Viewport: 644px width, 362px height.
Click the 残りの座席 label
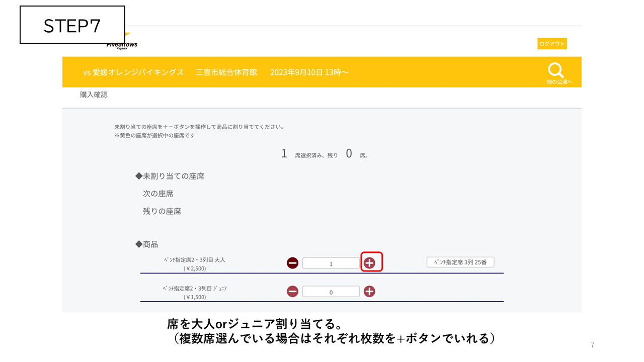coord(162,211)
